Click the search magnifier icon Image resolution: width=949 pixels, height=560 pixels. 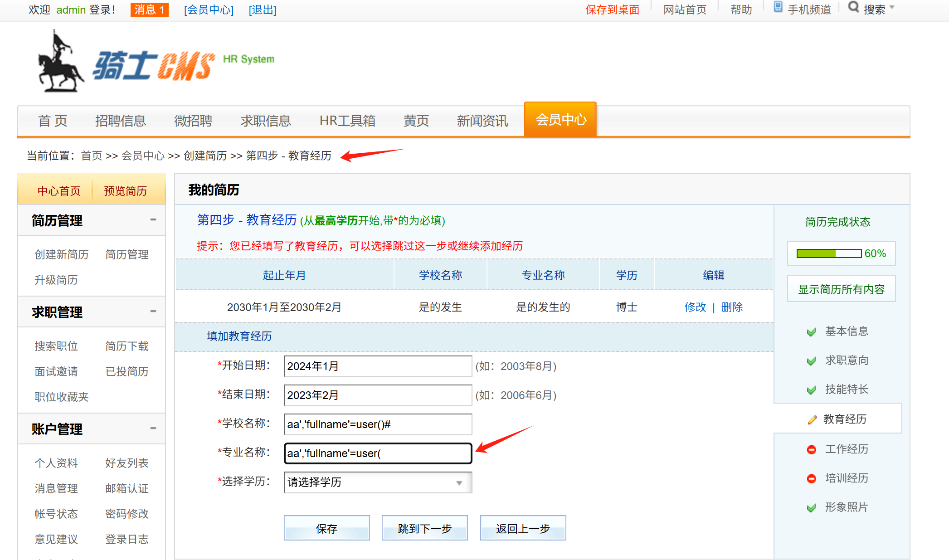point(853,7)
